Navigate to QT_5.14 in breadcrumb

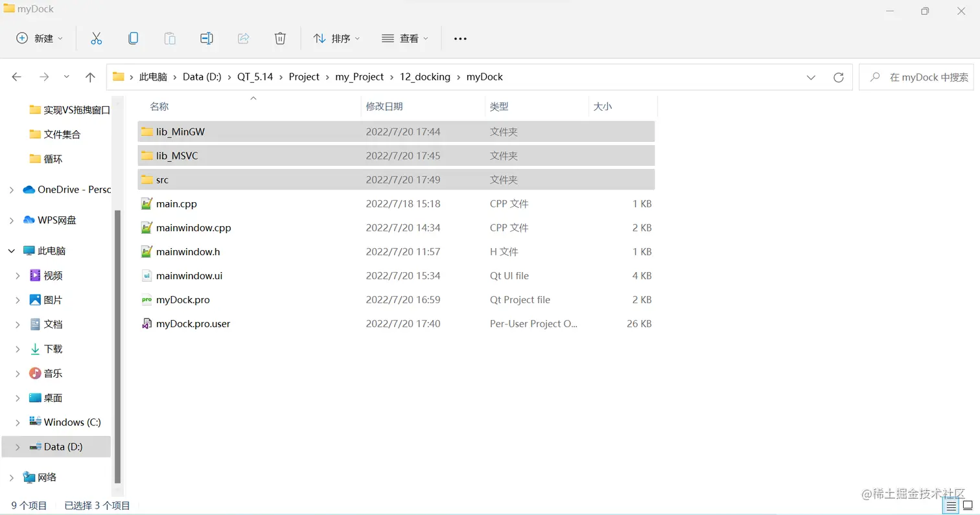pos(255,77)
